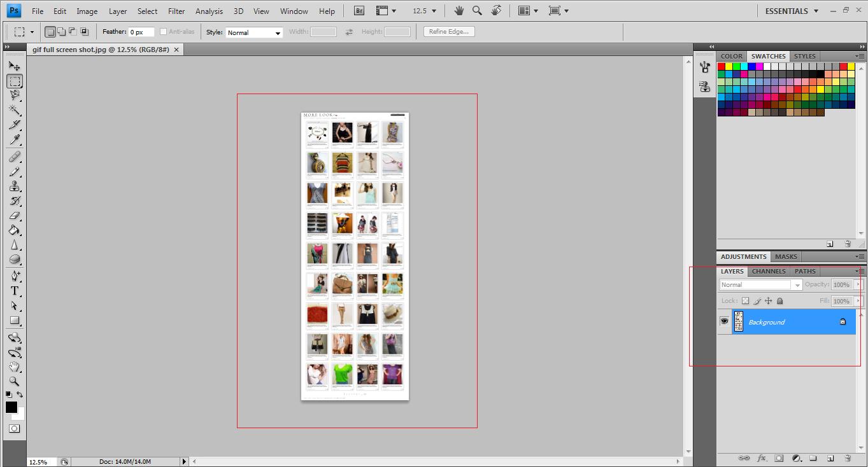Switch to the CHANNELS tab
Image resolution: width=868 pixels, height=467 pixels.
[x=769, y=271]
